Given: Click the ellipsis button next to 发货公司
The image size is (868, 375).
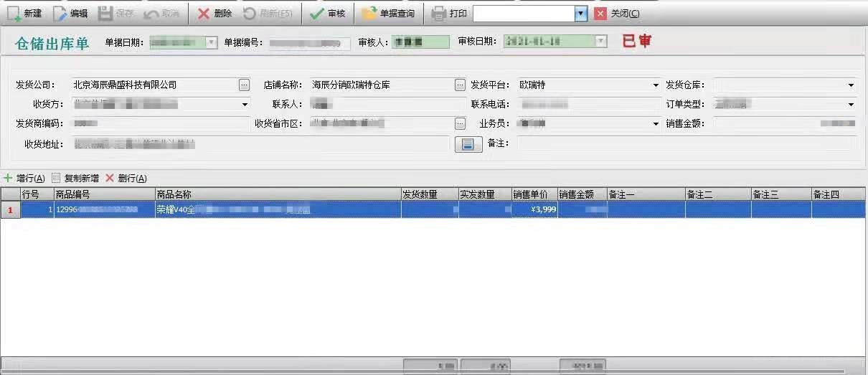Looking at the screenshot, I should (x=244, y=85).
